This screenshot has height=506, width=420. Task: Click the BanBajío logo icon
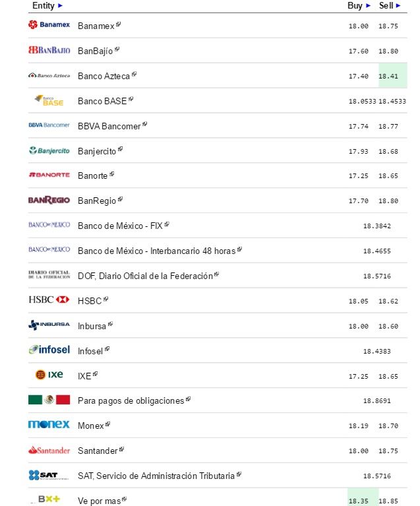pos(49,50)
